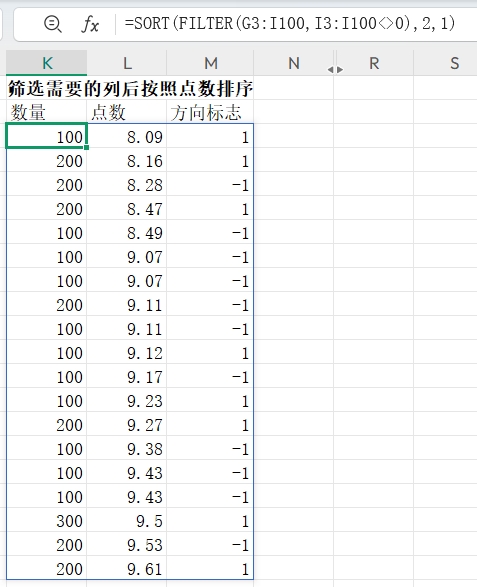Open the insert function fx button
Image resolution: width=477 pixels, height=587 pixels.
pos(90,24)
